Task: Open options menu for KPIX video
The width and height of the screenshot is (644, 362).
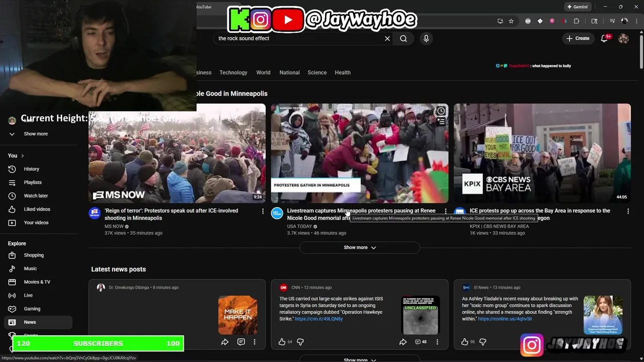Action: 628,211
